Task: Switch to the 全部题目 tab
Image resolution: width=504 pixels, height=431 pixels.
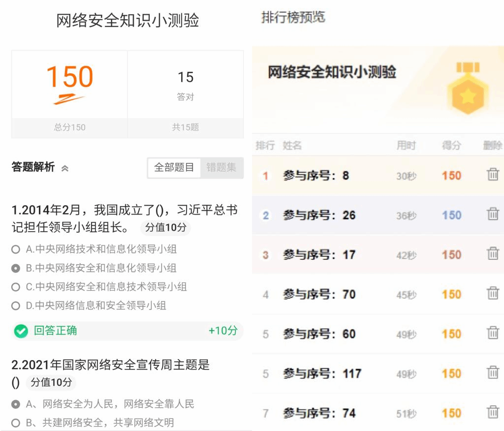Action: click(174, 168)
